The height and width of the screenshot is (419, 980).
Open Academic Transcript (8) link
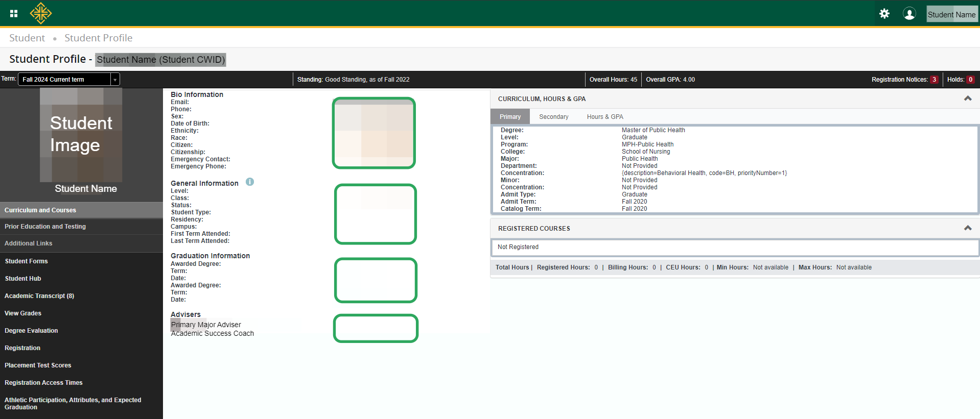pos(39,296)
